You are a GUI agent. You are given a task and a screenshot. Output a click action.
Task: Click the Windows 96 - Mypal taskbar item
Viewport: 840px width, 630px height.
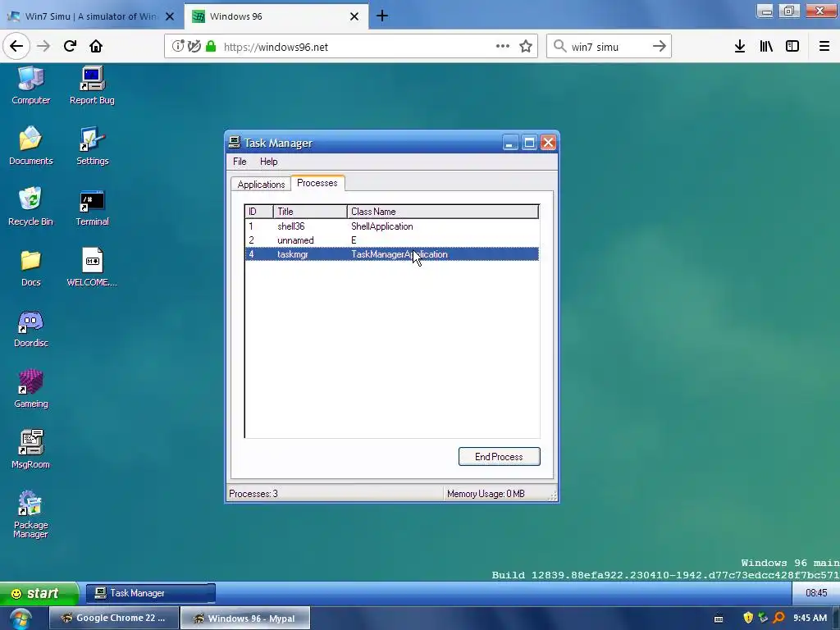coord(244,618)
